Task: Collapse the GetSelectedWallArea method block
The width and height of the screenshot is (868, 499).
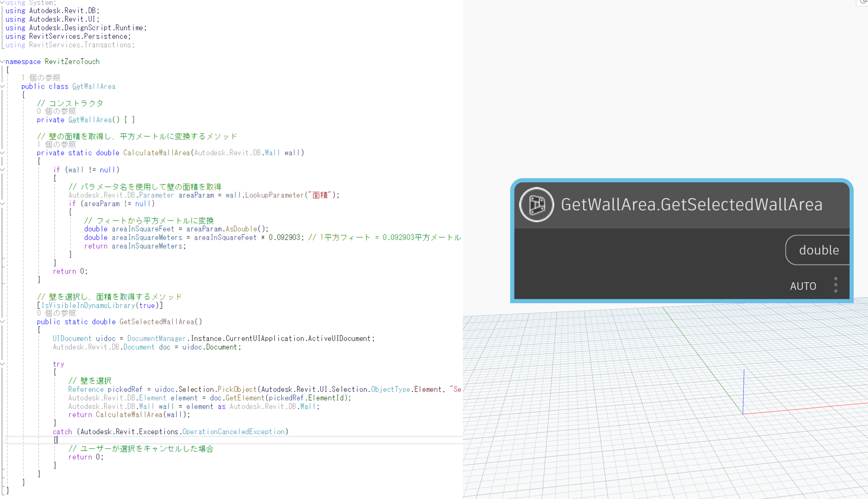Action: 3,322
